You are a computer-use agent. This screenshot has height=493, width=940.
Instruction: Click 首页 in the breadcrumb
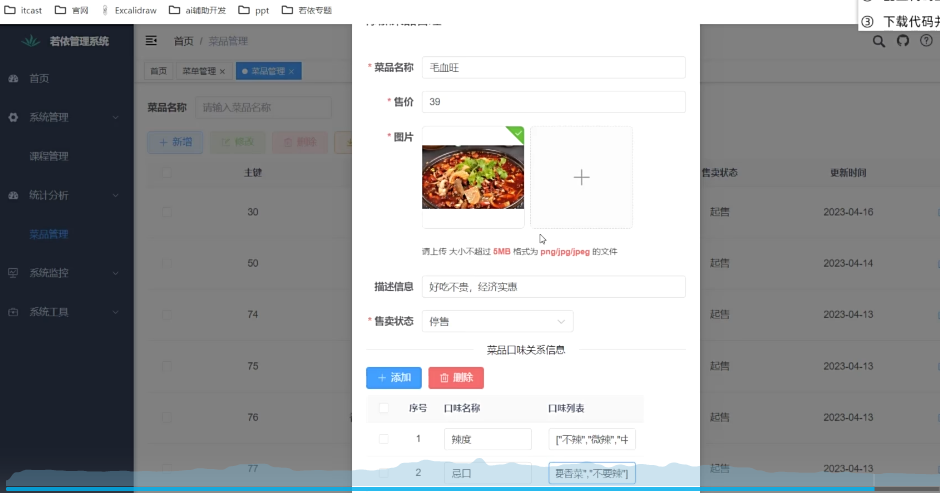point(183,41)
